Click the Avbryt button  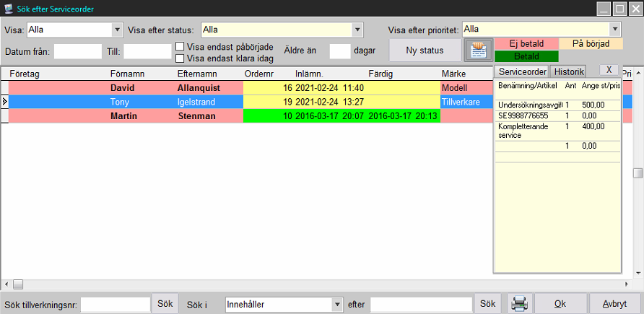[615, 304]
